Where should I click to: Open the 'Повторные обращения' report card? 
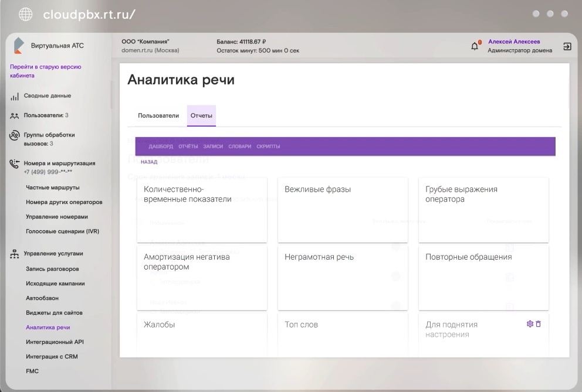point(483,277)
